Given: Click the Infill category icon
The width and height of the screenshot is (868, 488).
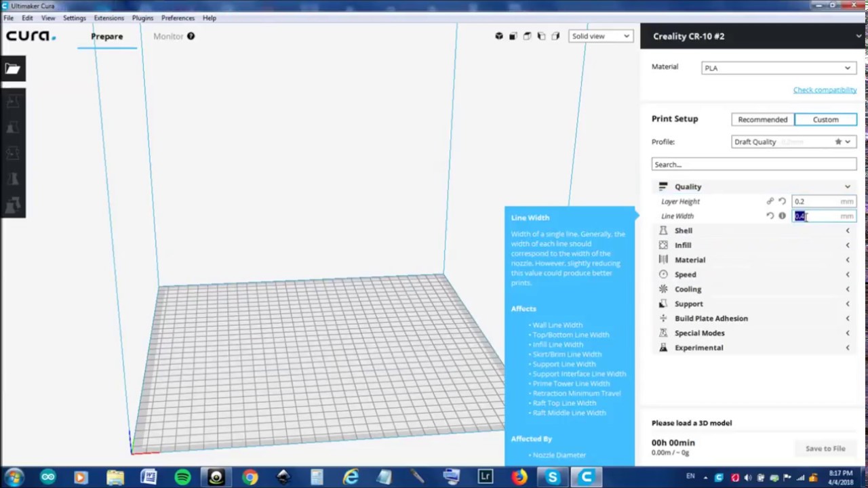Looking at the screenshot, I should 663,245.
